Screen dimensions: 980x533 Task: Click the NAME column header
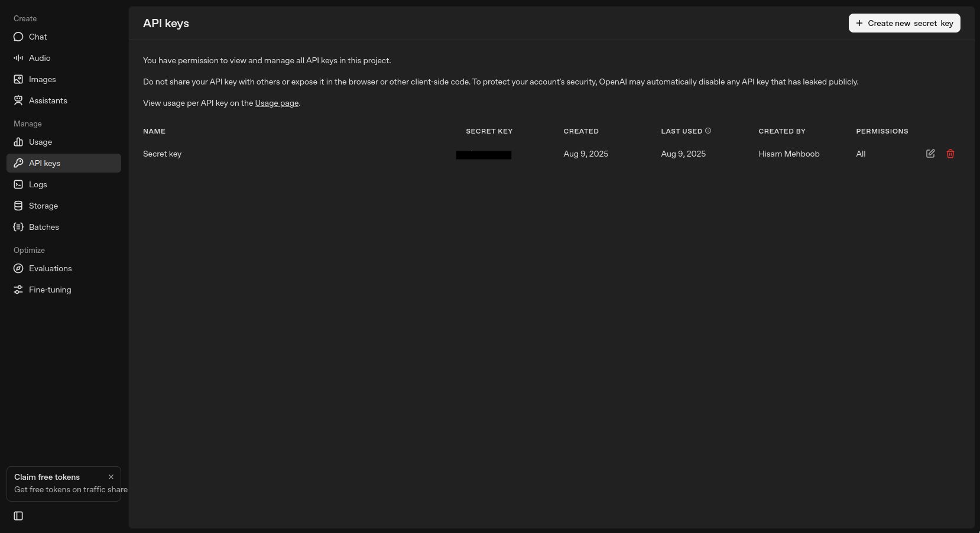click(x=154, y=131)
